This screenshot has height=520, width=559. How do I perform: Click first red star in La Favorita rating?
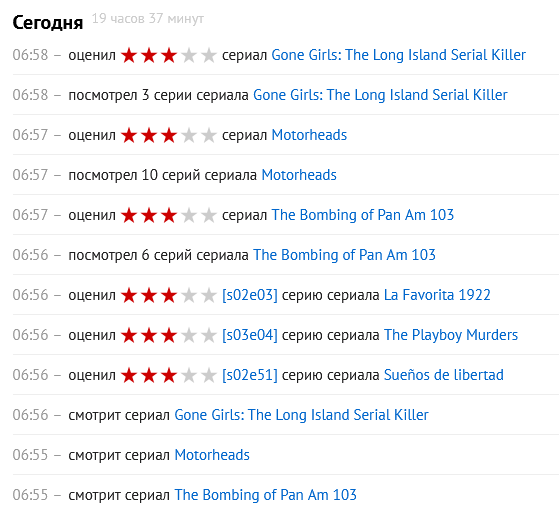point(129,295)
